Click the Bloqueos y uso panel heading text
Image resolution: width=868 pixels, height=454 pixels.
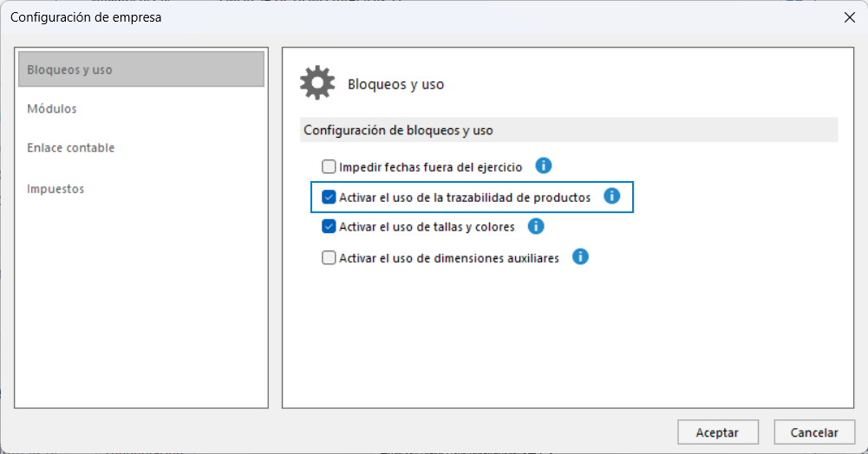[395, 85]
